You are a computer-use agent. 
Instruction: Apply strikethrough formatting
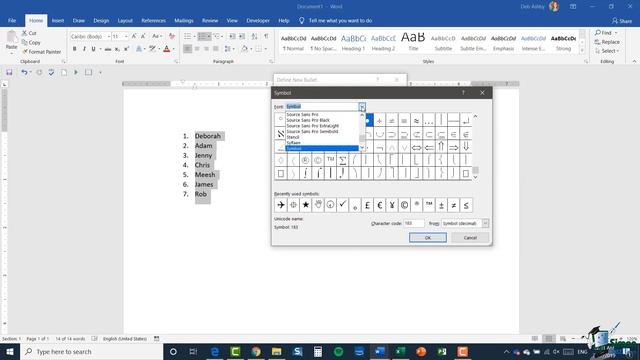[x=108, y=49]
